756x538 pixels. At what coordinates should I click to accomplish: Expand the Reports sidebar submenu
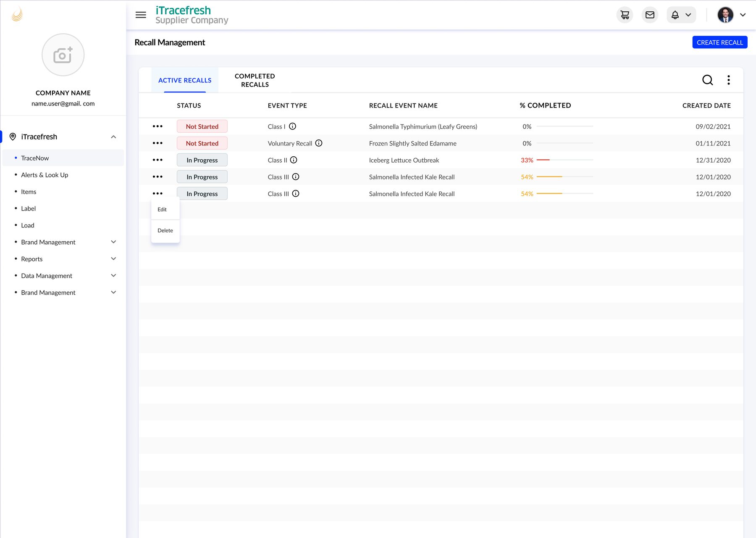(x=113, y=258)
